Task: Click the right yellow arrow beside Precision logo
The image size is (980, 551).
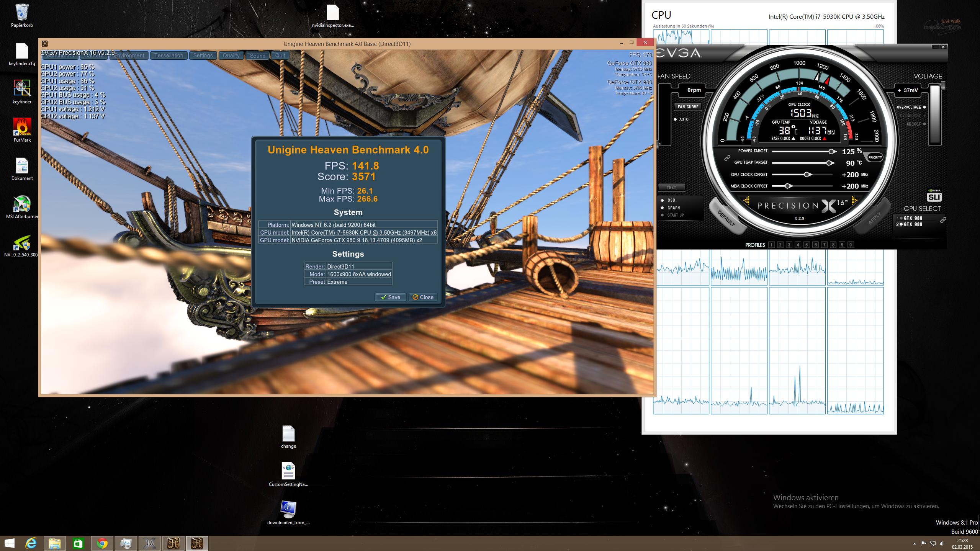Action: pyautogui.click(x=854, y=201)
